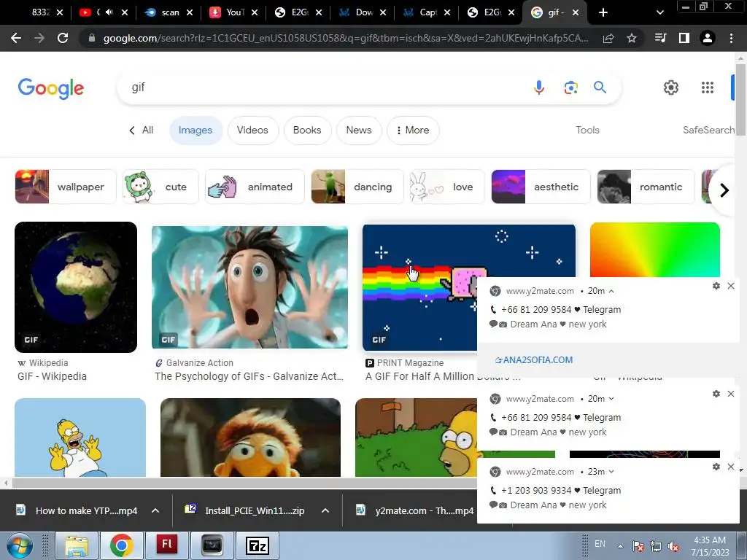Open the rainbow gradient image thumbnail

click(654, 249)
